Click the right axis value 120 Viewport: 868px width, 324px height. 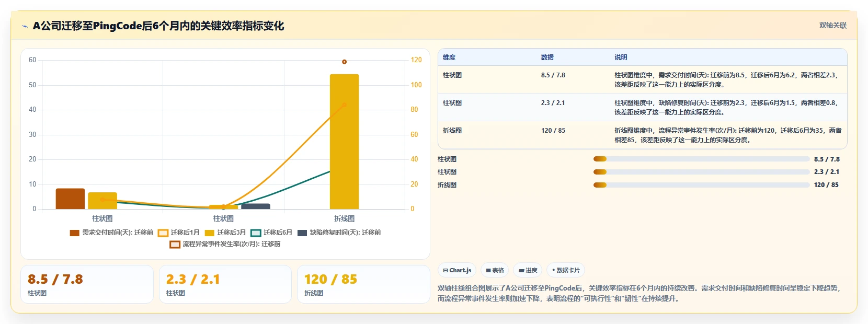click(416, 60)
